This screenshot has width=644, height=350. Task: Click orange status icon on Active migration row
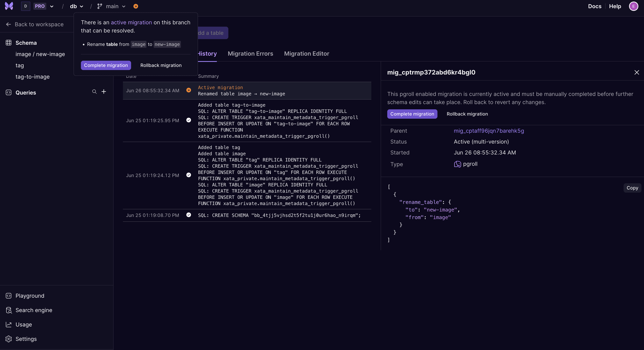(x=189, y=90)
